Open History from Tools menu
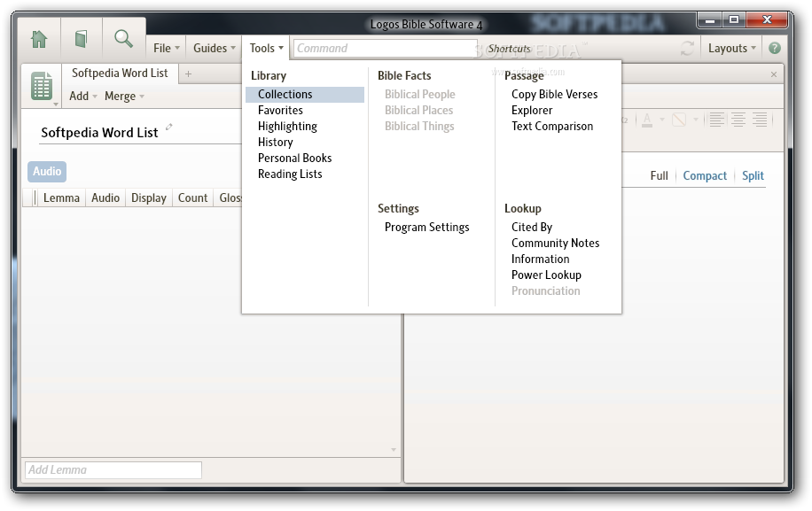Image resolution: width=812 pixels, height=511 pixels. coord(276,143)
